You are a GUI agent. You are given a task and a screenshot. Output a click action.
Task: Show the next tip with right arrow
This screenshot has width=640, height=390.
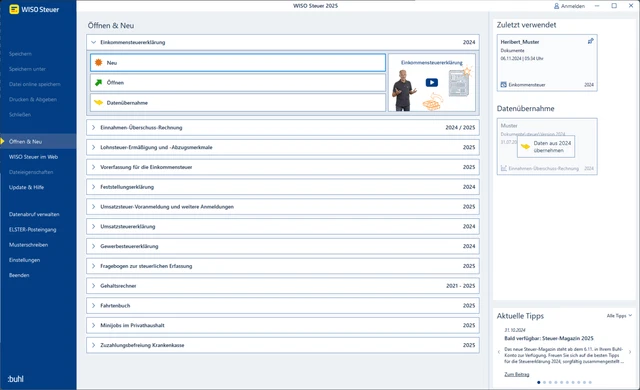pyautogui.click(x=630, y=352)
